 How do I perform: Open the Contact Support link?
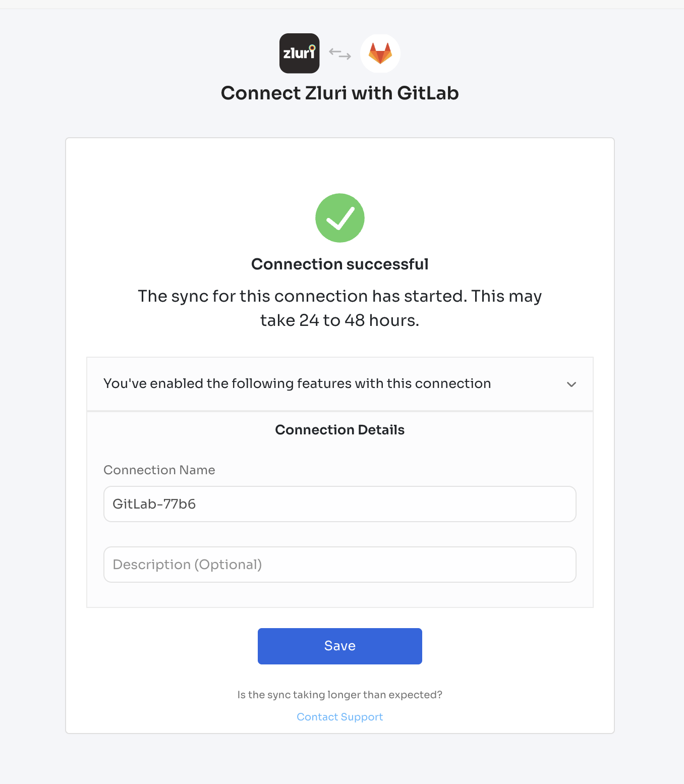coord(340,717)
